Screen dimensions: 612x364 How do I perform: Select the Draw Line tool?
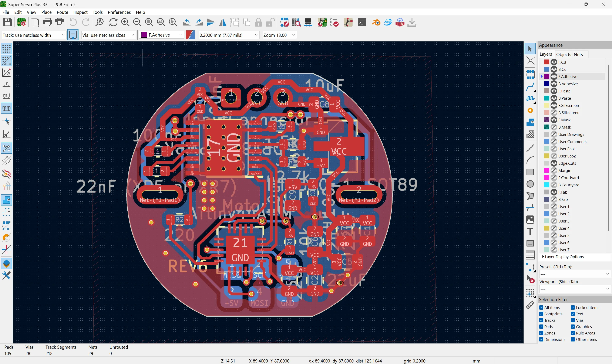click(x=530, y=148)
